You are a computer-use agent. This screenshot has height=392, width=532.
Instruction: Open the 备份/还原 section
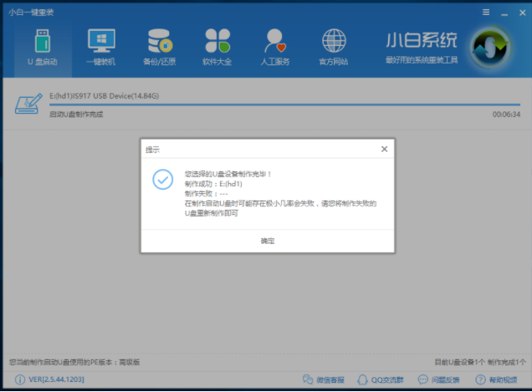tap(159, 47)
